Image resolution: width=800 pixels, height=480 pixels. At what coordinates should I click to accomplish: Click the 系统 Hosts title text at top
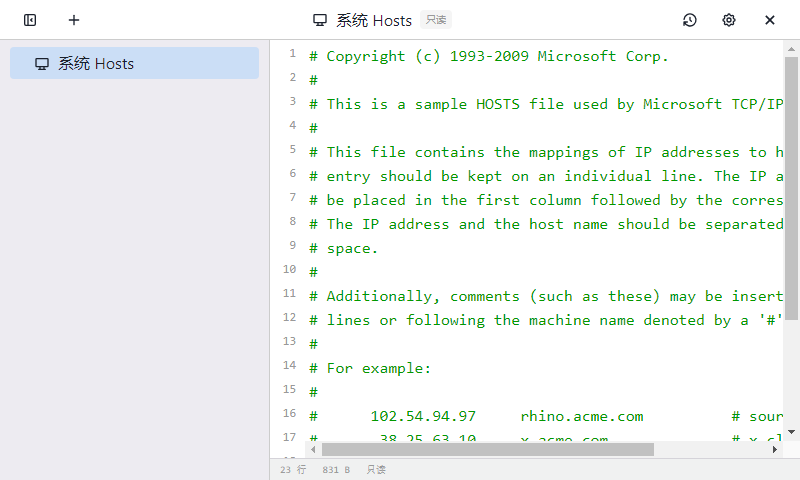pyautogui.click(x=374, y=20)
